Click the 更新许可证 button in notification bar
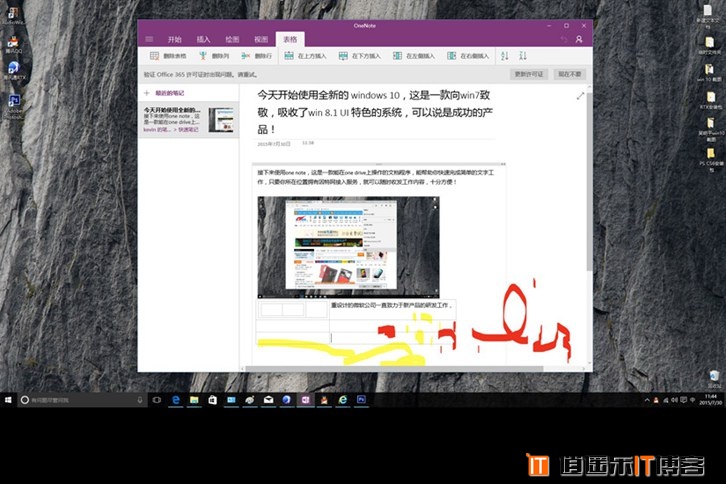Image resolution: width=726 pixels, height=484 pixels. point(529,74)
